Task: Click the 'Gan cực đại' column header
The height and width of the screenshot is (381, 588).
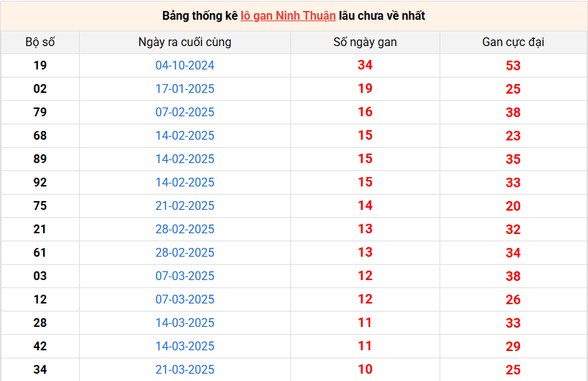Action: (513, 42)
